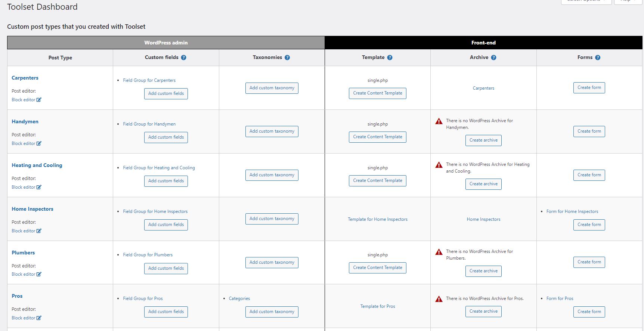
Task: Add custom taxonomy for Handymen
Action: [272, 132]
